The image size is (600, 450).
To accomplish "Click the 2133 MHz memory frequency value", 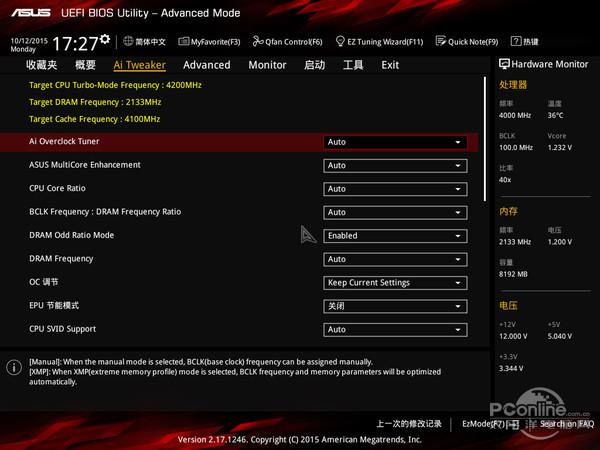I will [x=515, y=242].
